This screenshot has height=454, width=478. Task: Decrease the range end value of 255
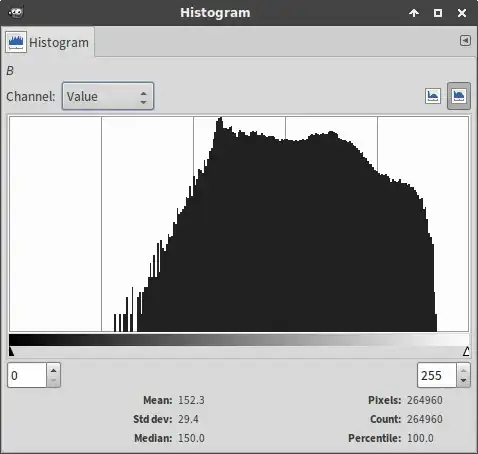[463, 381]
